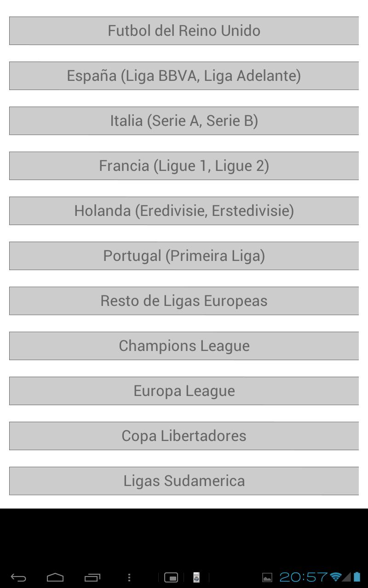Open Holanda (Eredivisie, Erstedivisie)
This screenshot has width=368, height=588.
(184, 211)
